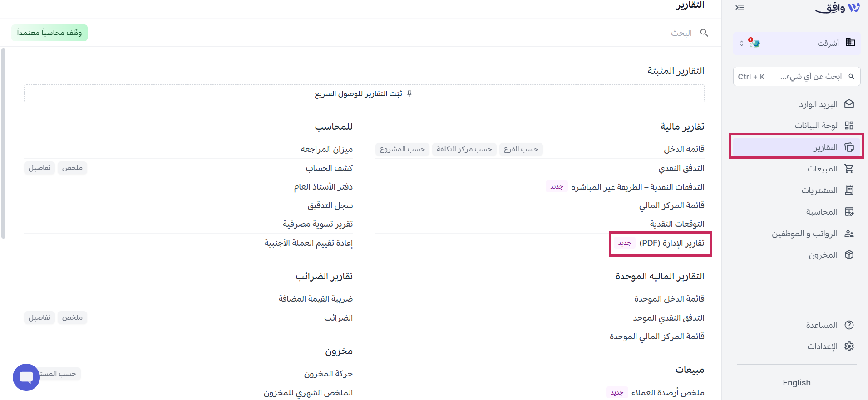Click the 'وظّف محاسباً معتمداً' button
The height and width of the screenshot is (400, 868).
point(49,33)
